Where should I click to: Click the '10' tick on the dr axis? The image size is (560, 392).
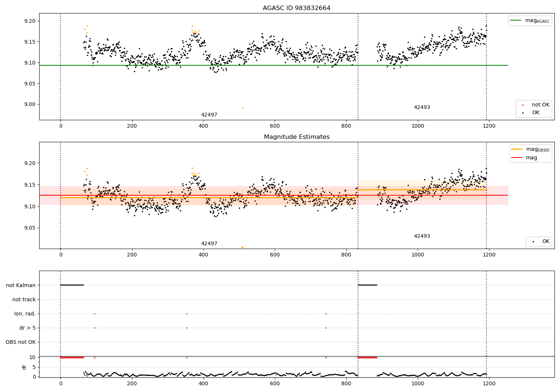[x=32, y=357]
